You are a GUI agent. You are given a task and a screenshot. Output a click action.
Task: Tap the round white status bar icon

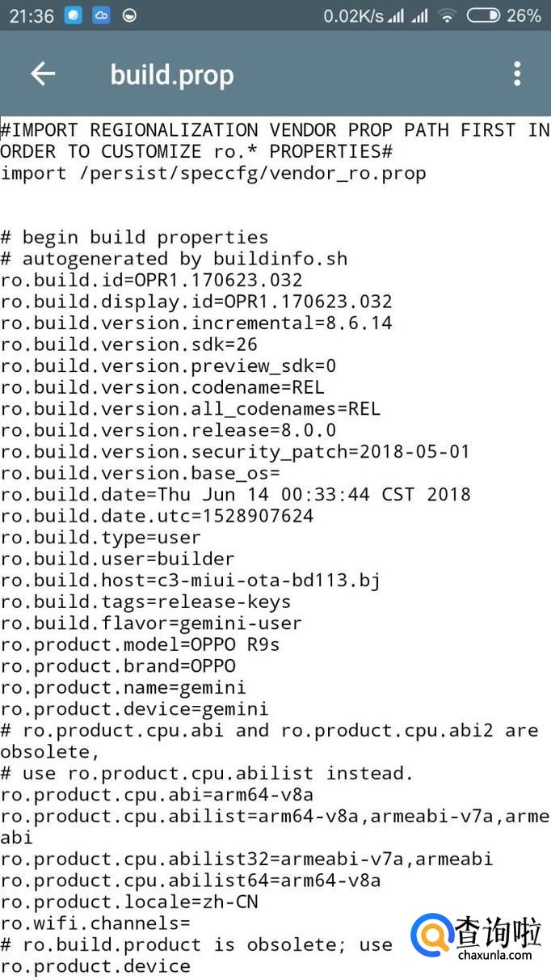pos(129,15)
